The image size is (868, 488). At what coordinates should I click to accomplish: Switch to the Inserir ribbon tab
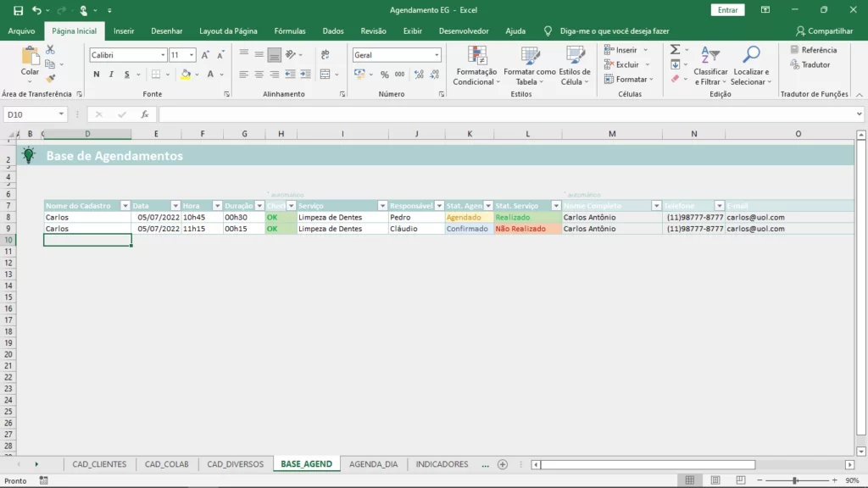(x=124, y=31)
